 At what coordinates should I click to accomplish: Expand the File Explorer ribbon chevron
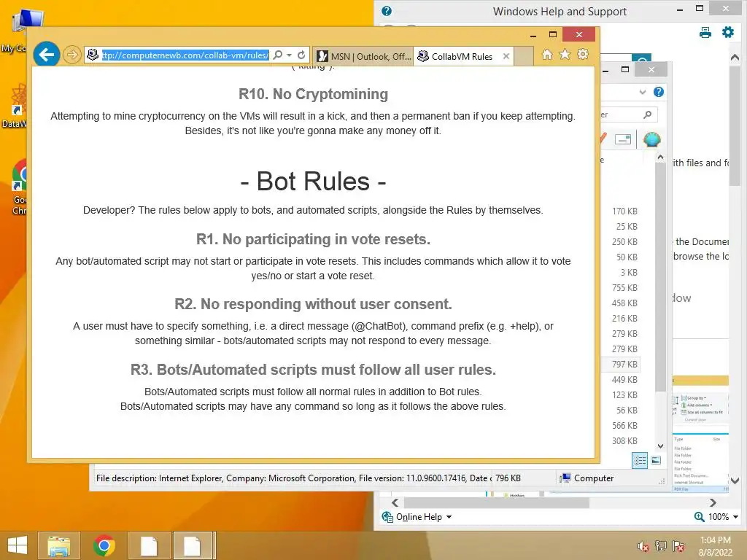pyautogui.click(x=642, y=93)
